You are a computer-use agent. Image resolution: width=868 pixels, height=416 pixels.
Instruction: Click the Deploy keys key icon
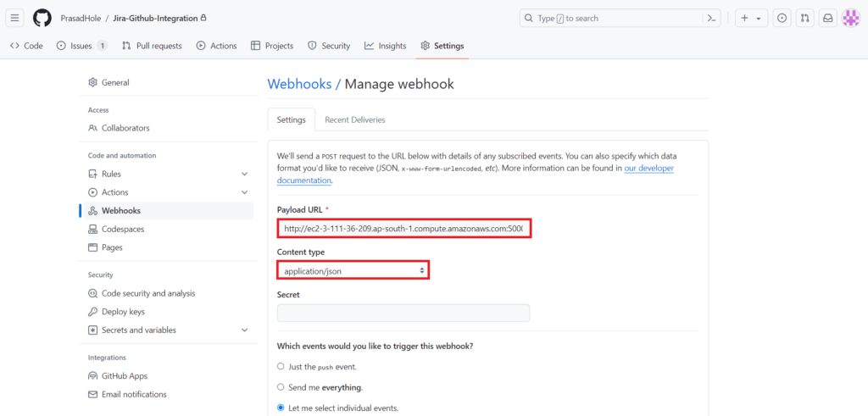[92, 312]
